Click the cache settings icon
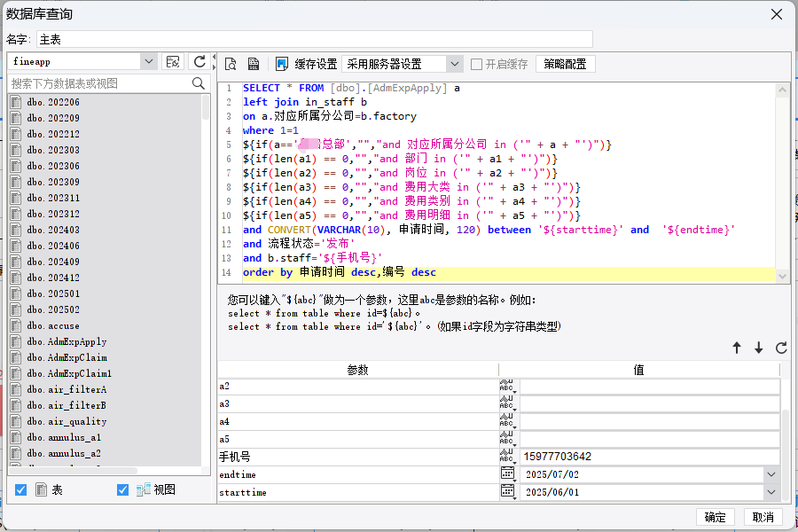This screenshot has width=798, height=532. pos(281,64)
